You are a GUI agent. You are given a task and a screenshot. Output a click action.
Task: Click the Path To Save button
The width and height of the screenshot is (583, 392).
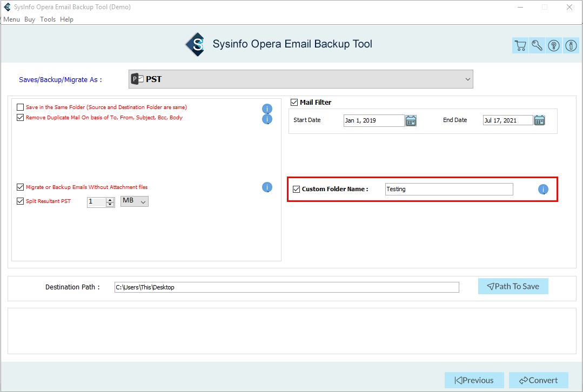pos(513,287)
